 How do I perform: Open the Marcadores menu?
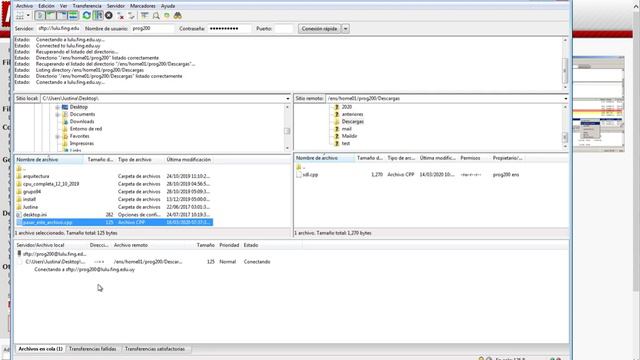143,6
